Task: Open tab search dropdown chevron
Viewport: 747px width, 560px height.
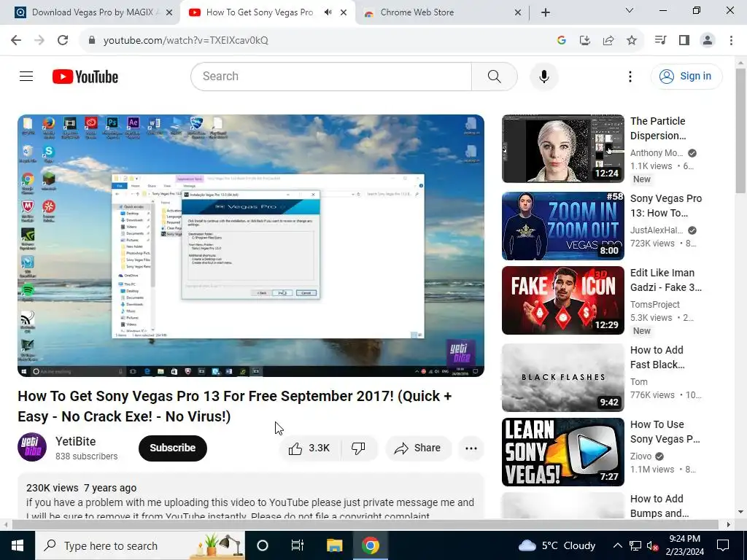Action: coord(630,10)
